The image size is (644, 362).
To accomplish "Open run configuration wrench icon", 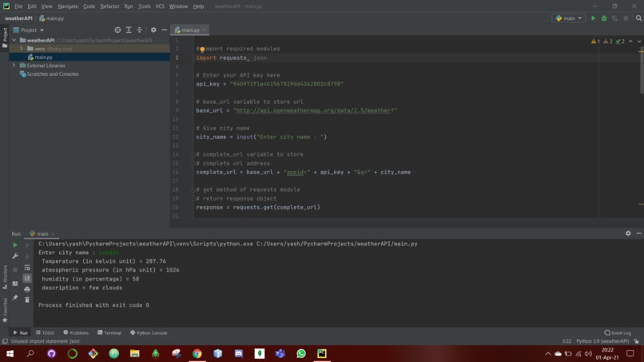I will (x=15, y=256).
